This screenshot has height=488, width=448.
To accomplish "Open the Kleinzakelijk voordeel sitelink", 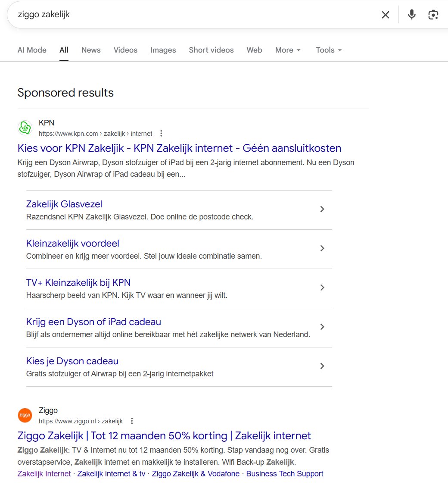I will [72, 244].
